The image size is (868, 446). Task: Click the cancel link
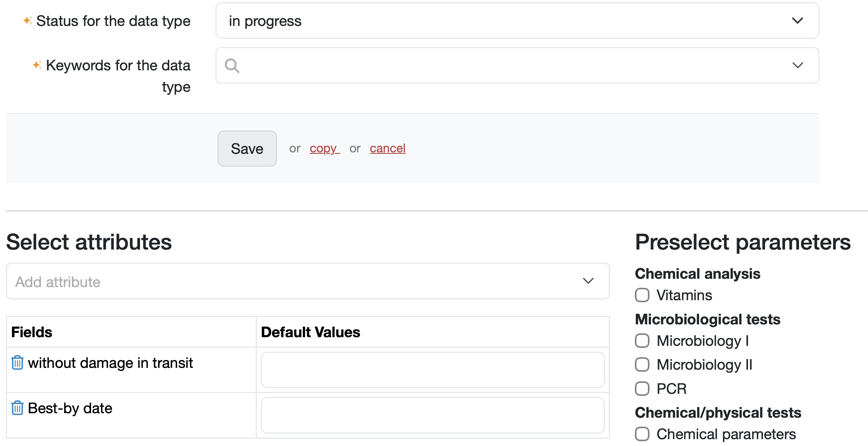387,148
